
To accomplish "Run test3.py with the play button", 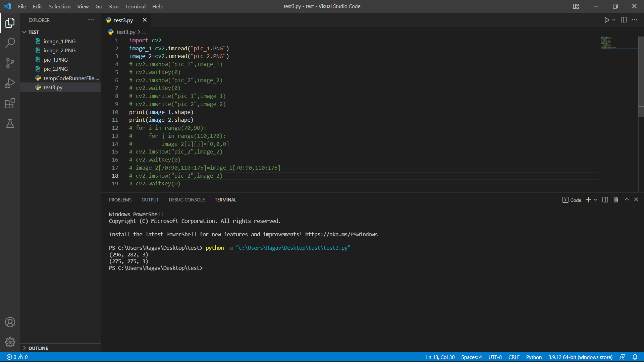I will [x=607, y=20].
